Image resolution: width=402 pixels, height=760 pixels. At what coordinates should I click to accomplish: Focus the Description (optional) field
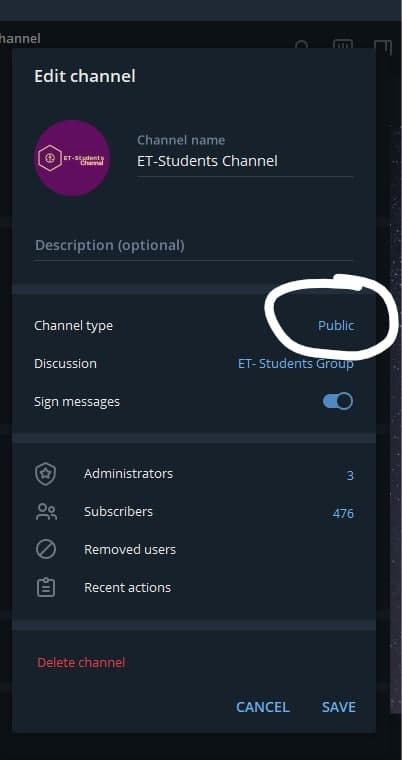tap(193, 245)
